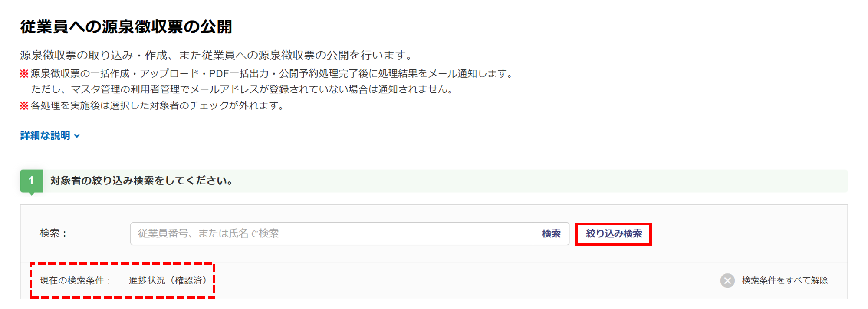The width and height of the screenshot is (868, 309).
Task: Select 検索条件をすべて解除 to clear all conditions
Action: coord(785,281)
